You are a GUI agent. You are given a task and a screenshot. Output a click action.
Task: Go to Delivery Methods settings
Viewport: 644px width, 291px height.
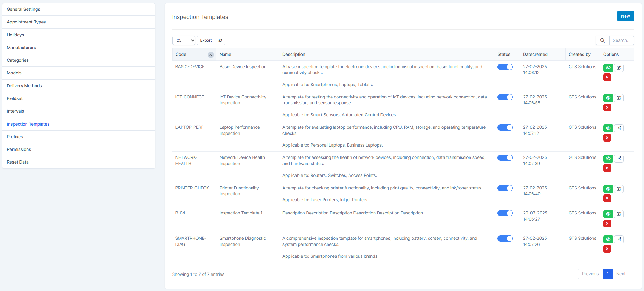tap(24, 86)
